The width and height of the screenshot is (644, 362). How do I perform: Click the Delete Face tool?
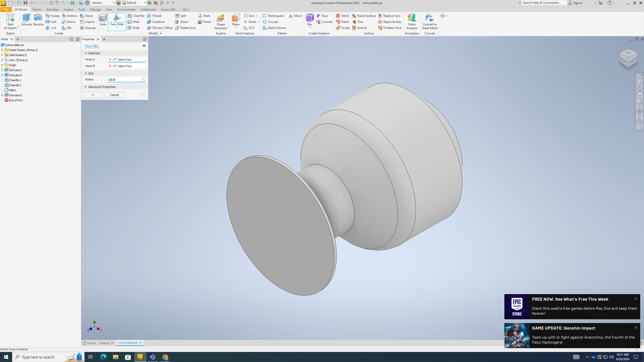coord(185,28)
